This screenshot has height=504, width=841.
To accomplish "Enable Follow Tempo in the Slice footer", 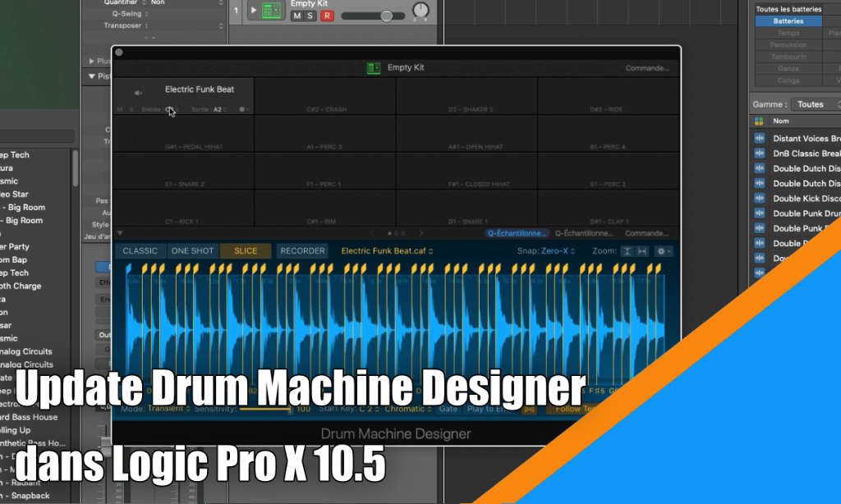I will click(575, 407).
